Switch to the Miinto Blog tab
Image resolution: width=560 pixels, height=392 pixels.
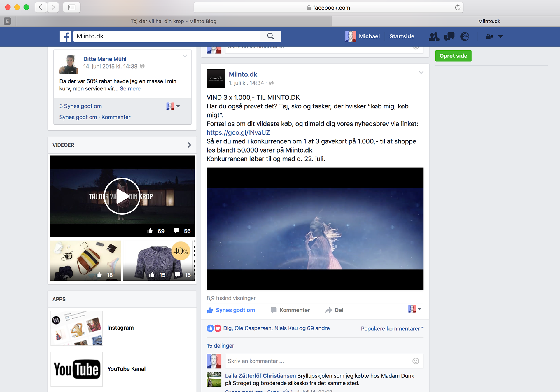click(174, 21)
